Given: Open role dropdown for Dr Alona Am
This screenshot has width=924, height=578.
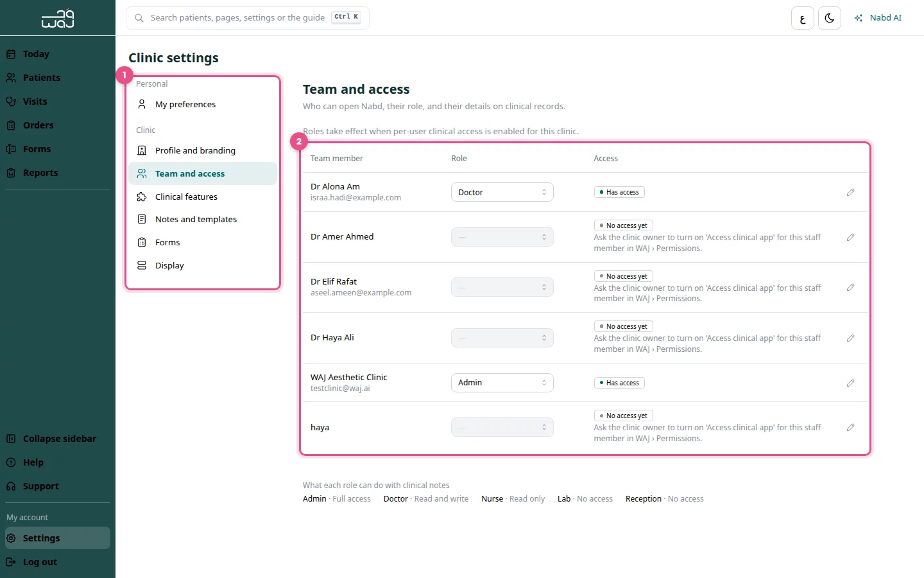Looking at the screenshot, I should click(502, 192).
